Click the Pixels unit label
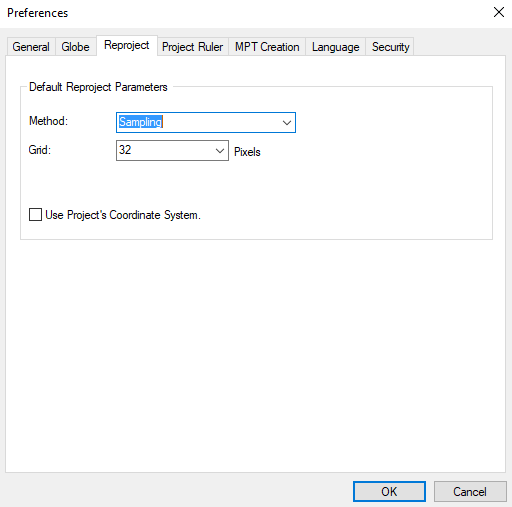 pos(247,152)
